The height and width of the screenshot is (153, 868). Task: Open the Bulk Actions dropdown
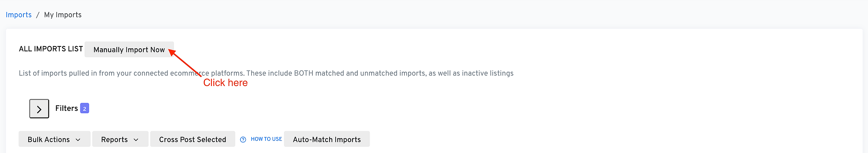54,139
